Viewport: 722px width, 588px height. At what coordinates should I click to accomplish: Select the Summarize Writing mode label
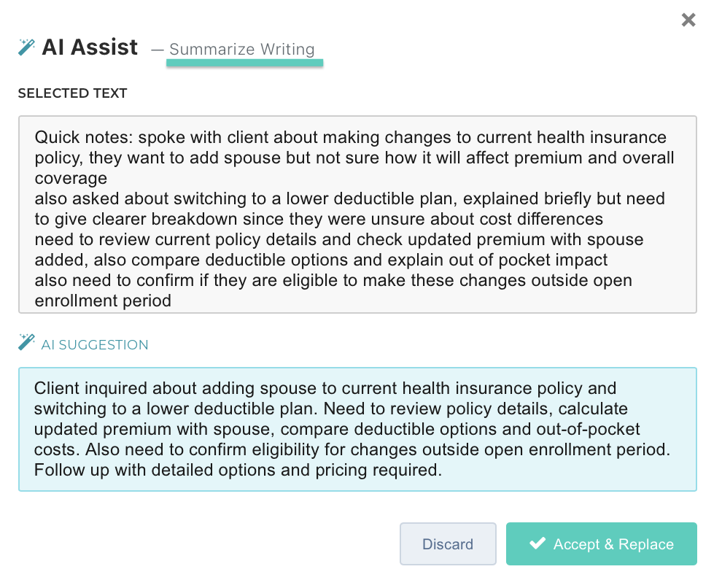(x=242, y=50)
